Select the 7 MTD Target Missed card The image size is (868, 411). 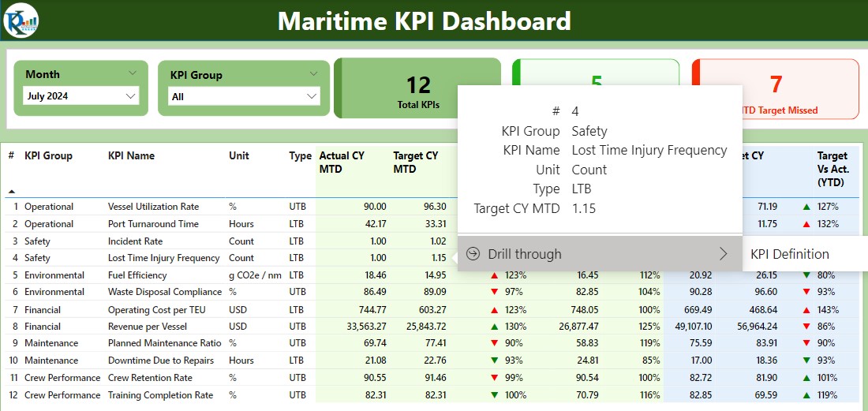776,88
